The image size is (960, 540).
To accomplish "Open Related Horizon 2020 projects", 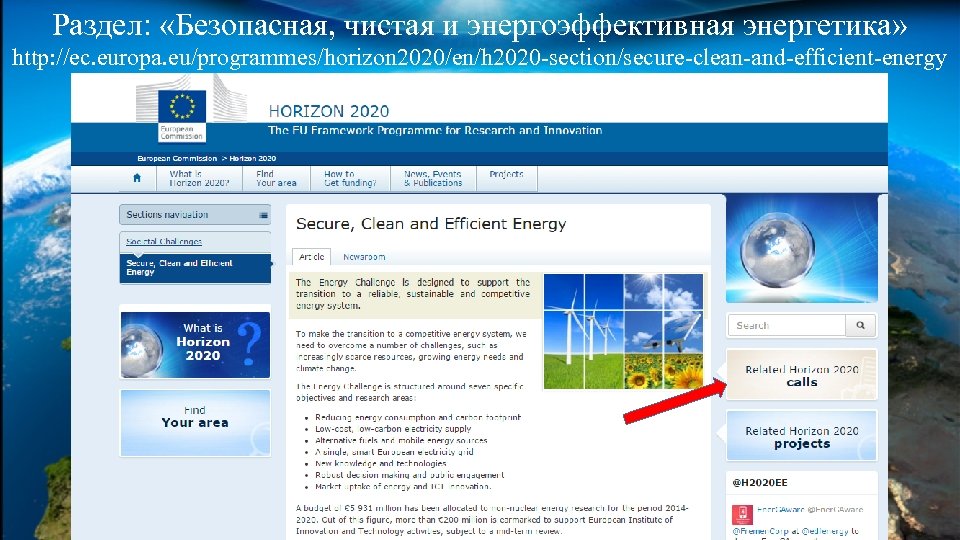I will [x=801, y=437].
